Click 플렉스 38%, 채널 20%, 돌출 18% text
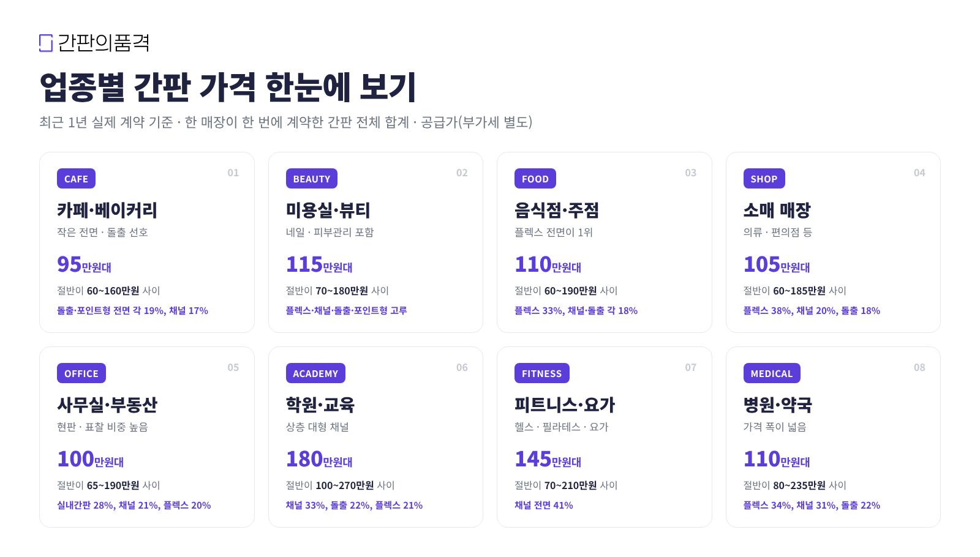The width and height of the screenshot is (980, 557). click(x=812, y=311)
